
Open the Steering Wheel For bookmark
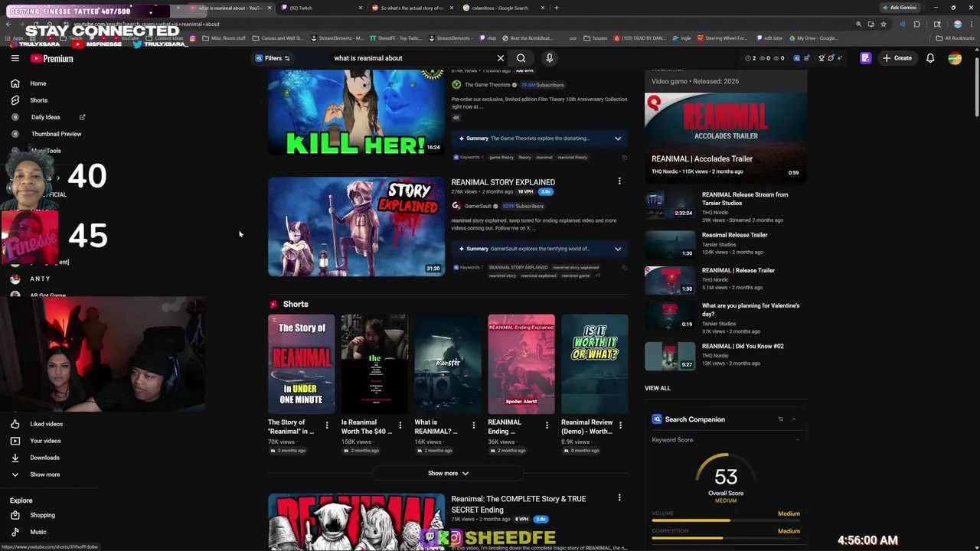722,38
